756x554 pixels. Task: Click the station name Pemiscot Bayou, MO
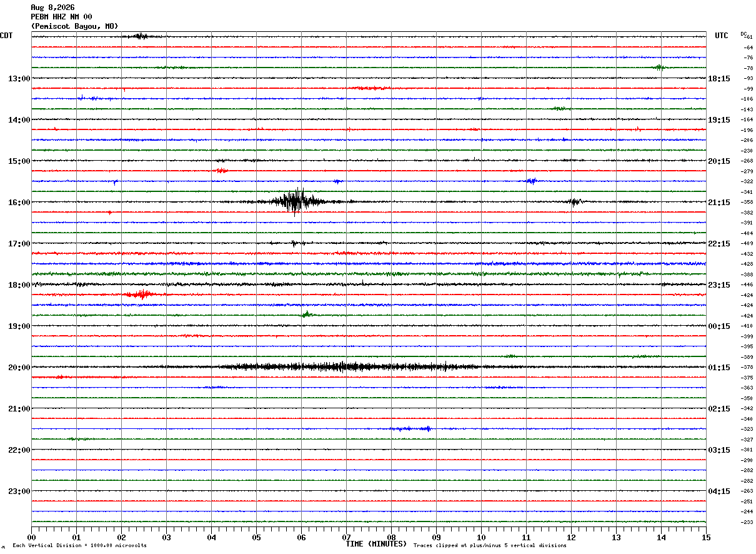[x=74, y=26]
